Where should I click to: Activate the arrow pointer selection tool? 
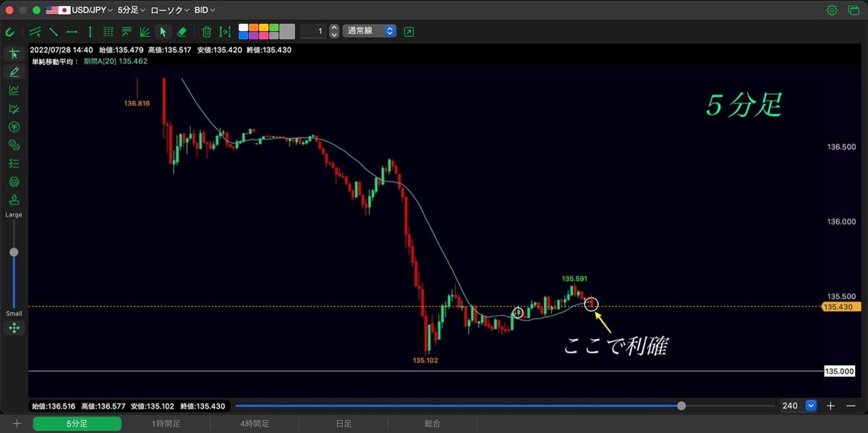[x=163, y=32]
